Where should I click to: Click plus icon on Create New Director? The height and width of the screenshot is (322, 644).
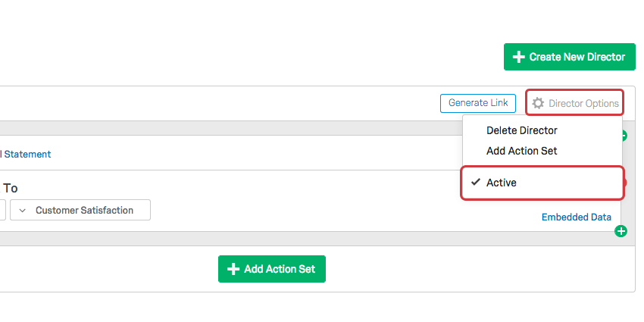pyautogui.click(x=519, y=57)
